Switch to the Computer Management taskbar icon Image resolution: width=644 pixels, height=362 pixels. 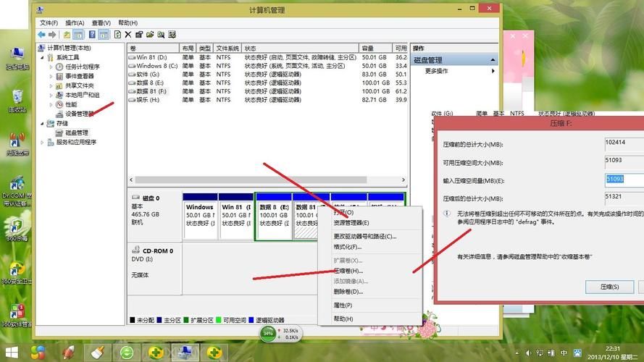pyautogui.click(x=185, y=352)
